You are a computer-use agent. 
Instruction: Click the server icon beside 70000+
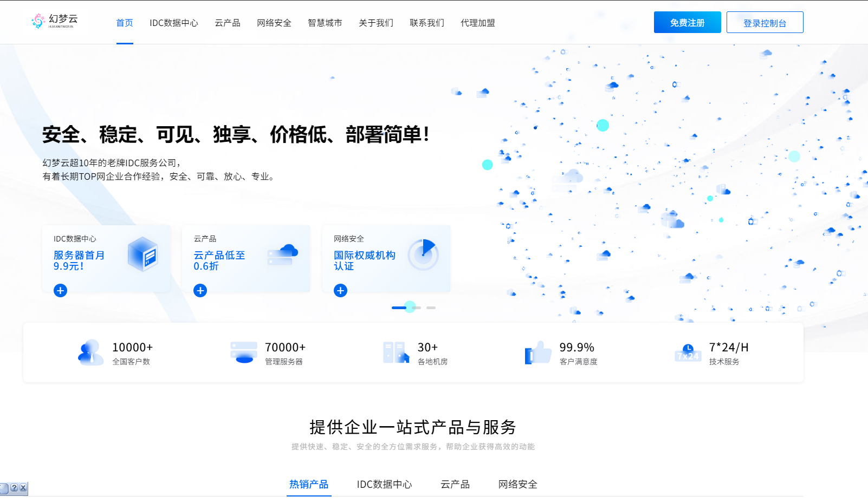[244, 353]
